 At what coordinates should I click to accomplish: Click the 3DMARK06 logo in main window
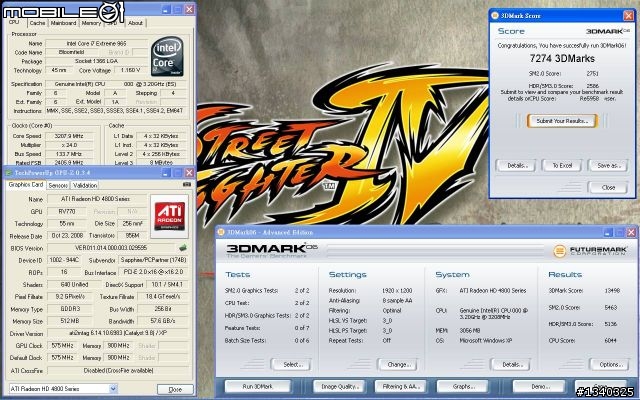click(271, 250)
